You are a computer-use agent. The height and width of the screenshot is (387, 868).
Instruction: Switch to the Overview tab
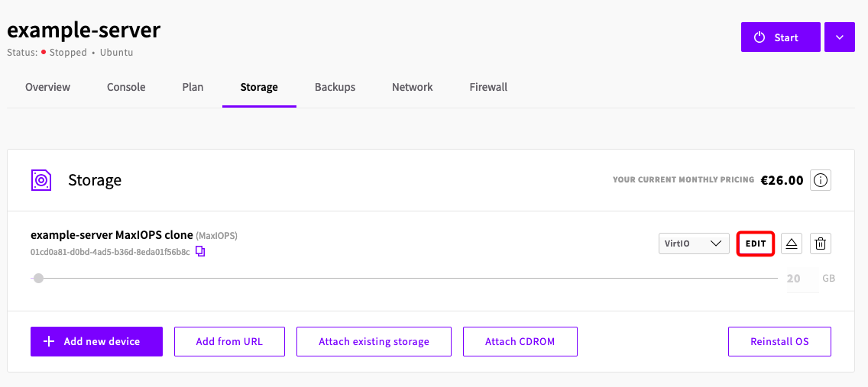47,87
